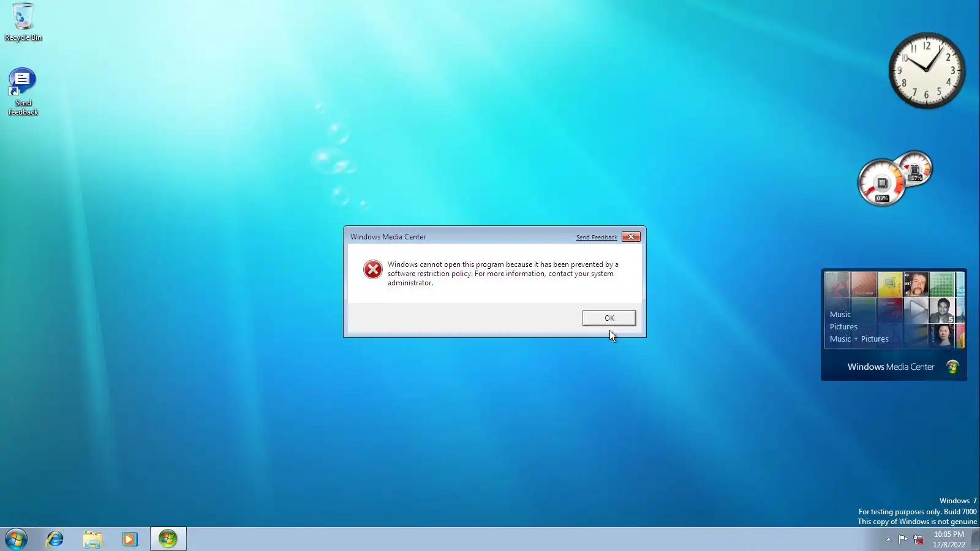Open the Recycle Bin desktop icon

tap(23, 22)
